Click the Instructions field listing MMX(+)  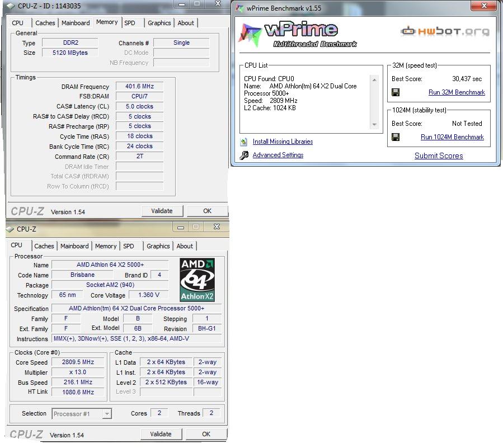[137, 338]
